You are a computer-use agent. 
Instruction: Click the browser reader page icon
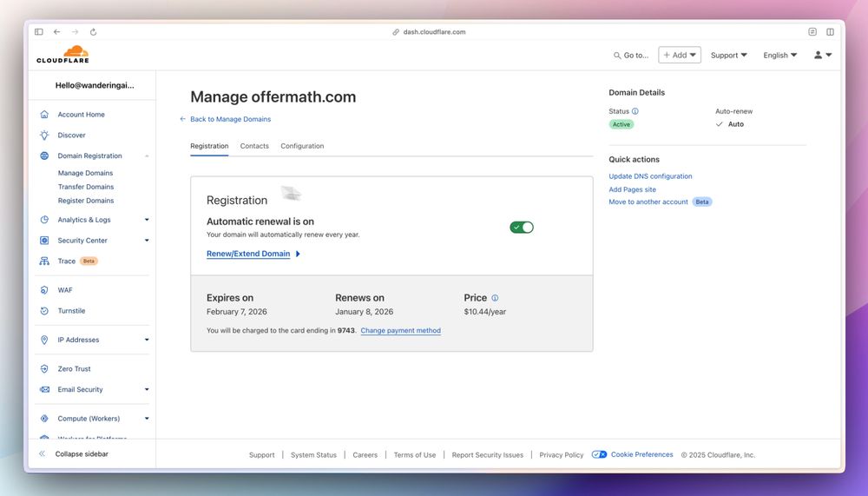click(x=812, y=31)
